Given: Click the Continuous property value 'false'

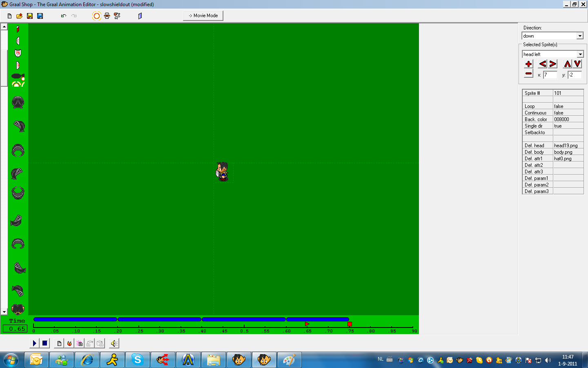Looking at the screenshot, I should (568, 113).
